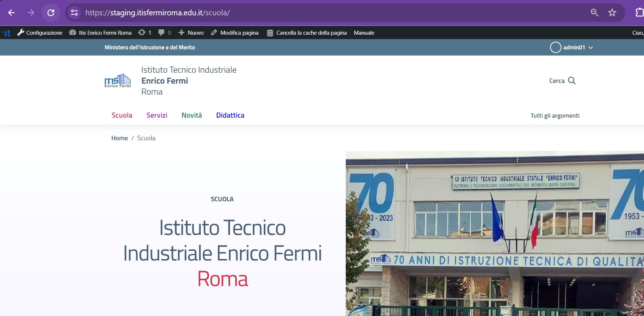Open updates icon in admin bar
The height and width of the screenshot is (316, 644).
coord(144,33)
